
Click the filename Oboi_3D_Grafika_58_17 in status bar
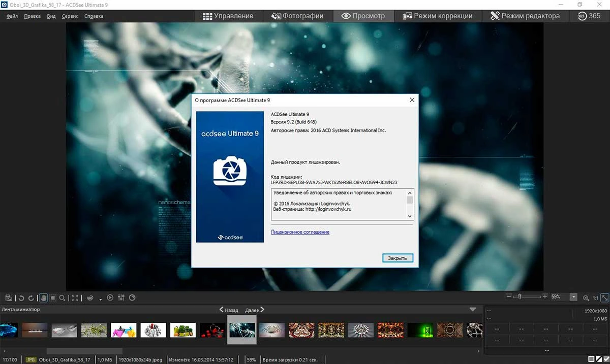(65, 359)
